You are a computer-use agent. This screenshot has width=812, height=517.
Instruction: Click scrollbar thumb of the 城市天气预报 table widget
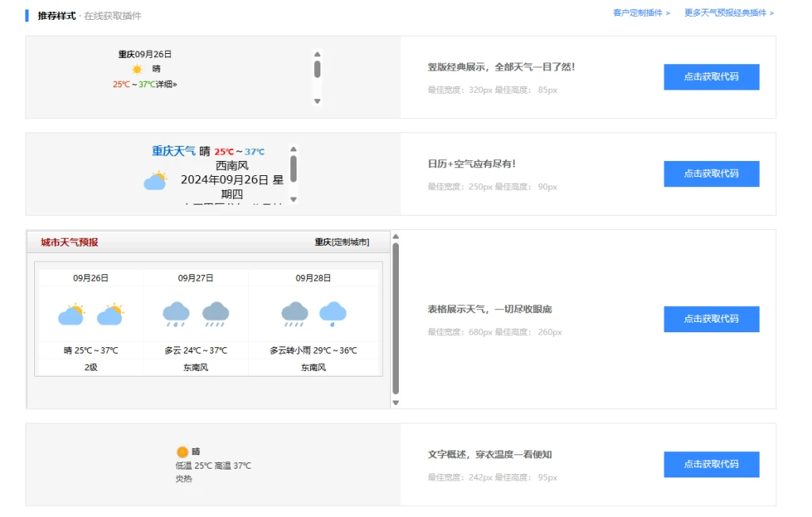pyautogui.click(x=396, y=319)
